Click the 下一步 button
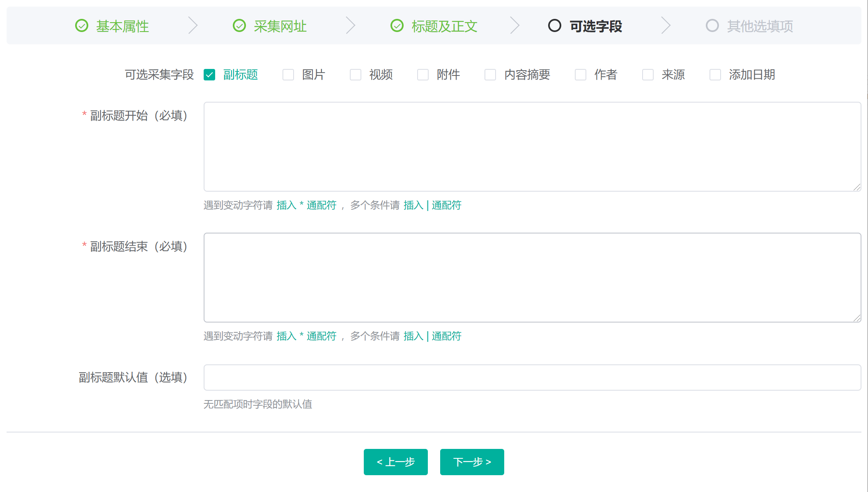 472,462
